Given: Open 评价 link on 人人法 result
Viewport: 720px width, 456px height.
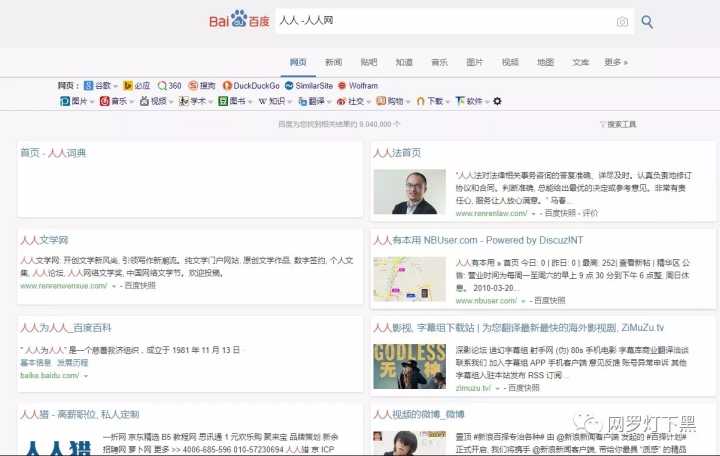Looking at the screenshot, I should click(x=591, y=213).
